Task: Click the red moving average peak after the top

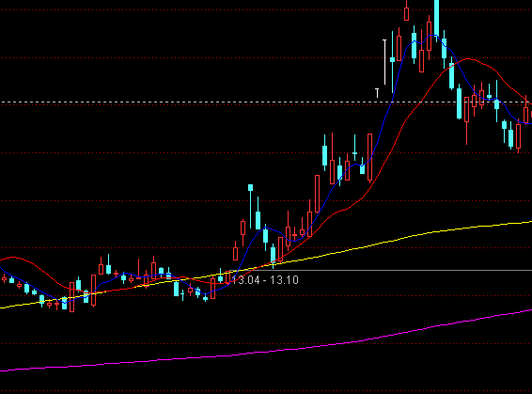Action: click(x=469, y=59)
